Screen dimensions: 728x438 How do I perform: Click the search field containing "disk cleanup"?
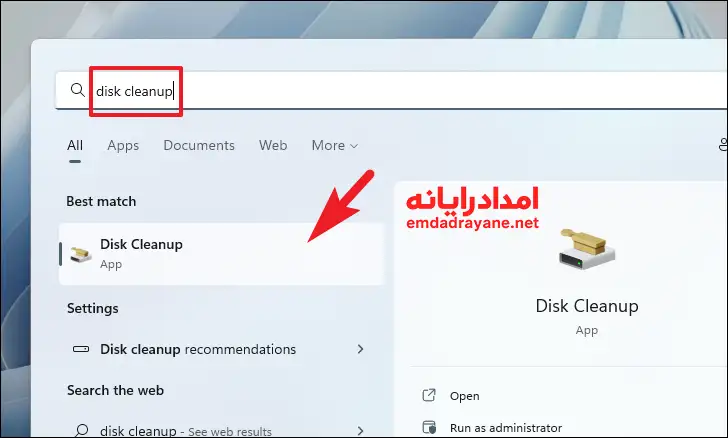pyautogui.click(x=400, y=91)
